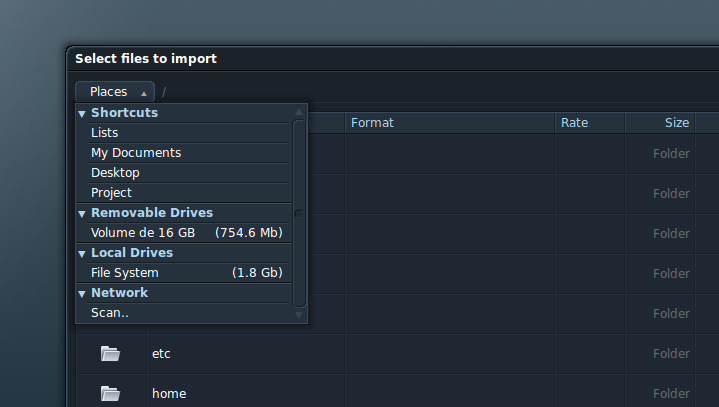Sort by the Format column header
719x407 pixels.
point(450,123)
